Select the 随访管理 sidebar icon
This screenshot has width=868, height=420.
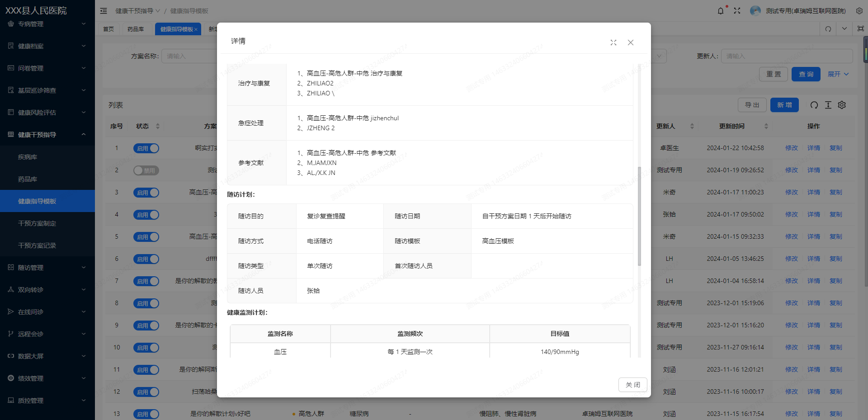pyautogui.click(x=10, y=267)
